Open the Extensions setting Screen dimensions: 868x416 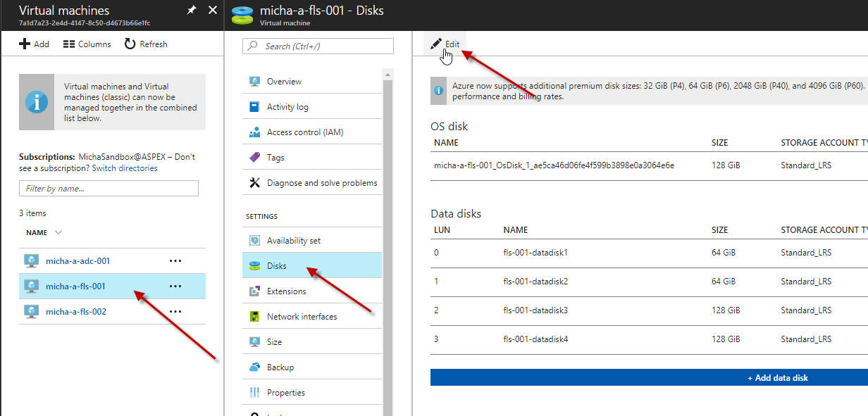tap(312, 291)
